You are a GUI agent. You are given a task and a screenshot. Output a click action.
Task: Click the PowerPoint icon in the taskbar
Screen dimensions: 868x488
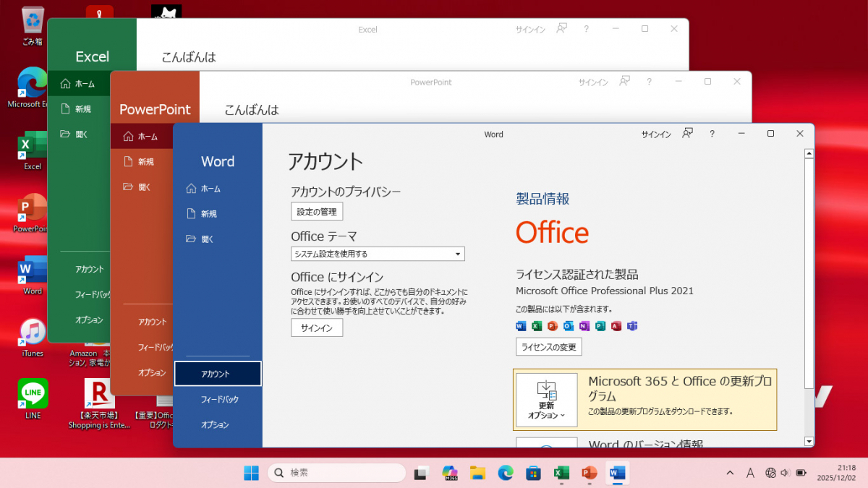[x=589, y=473]
